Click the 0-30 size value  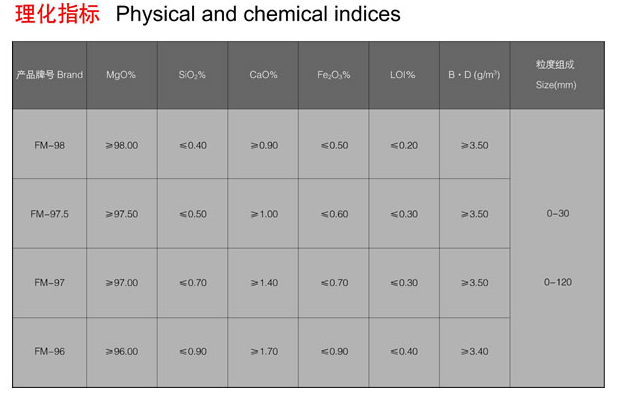pos(558,214)
